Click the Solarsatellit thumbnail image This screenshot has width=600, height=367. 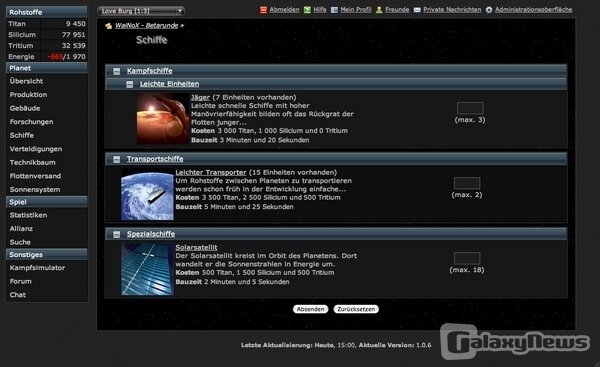click(147, 269)
